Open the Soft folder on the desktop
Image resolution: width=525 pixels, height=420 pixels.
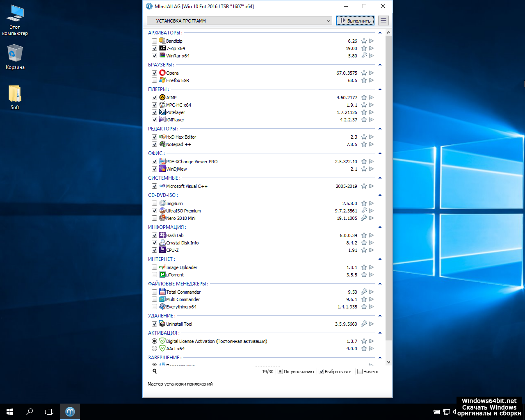(x=15, y=97)
